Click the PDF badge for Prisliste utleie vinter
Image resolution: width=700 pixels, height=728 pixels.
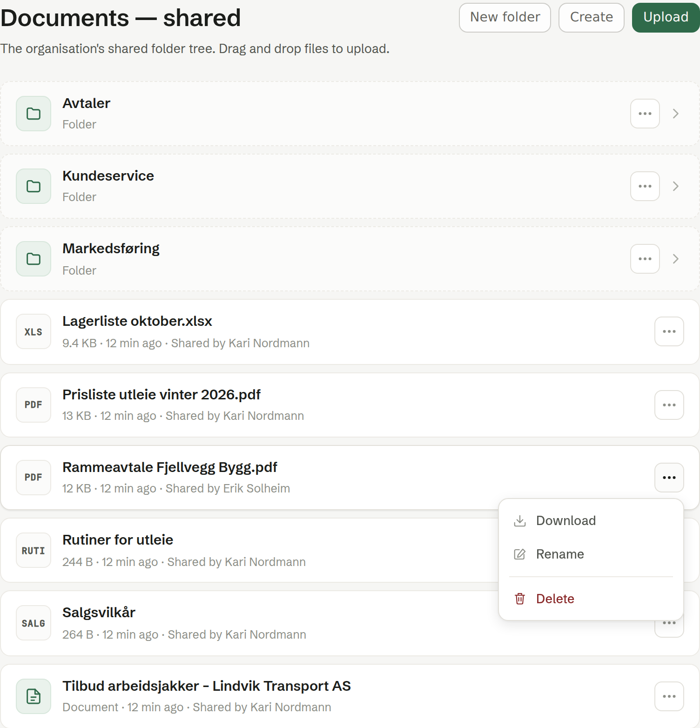pos(34,405)
